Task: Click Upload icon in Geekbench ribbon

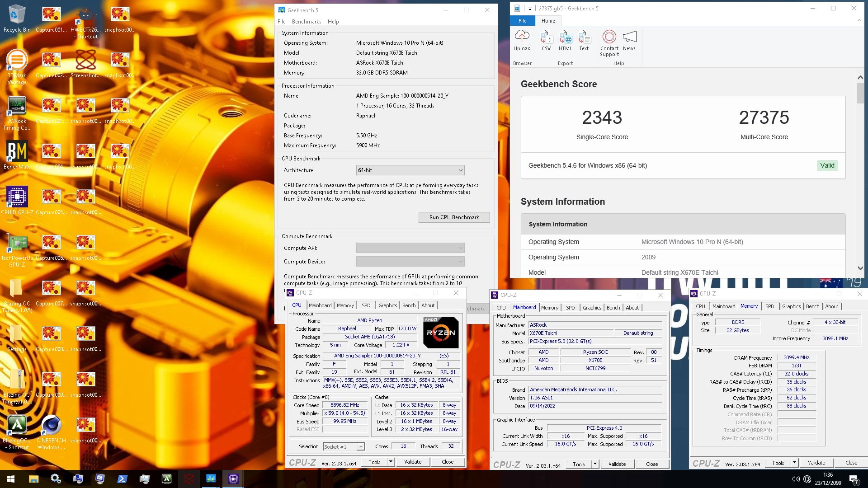Action: (x=522, y=40)
